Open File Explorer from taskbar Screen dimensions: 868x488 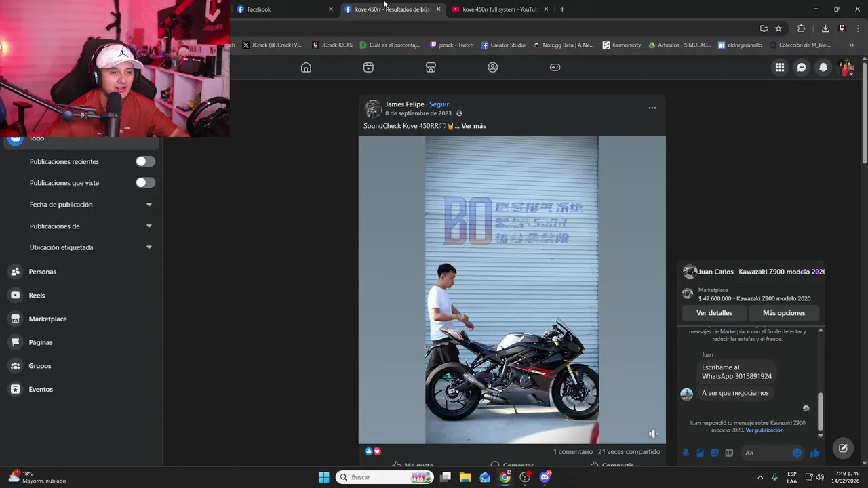(x=465, y=477)
